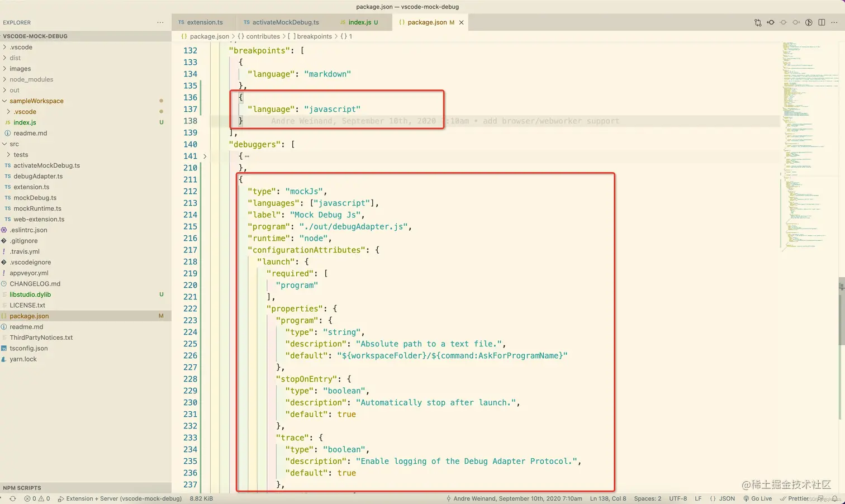Click the sync icon in status bar
This screenshot has width=845, height=504.
[x=12, y=498]
